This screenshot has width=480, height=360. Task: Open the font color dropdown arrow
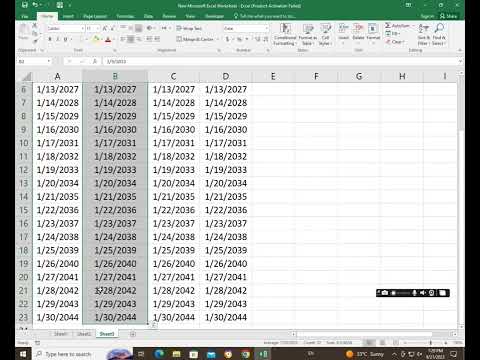tap(113, 40)
